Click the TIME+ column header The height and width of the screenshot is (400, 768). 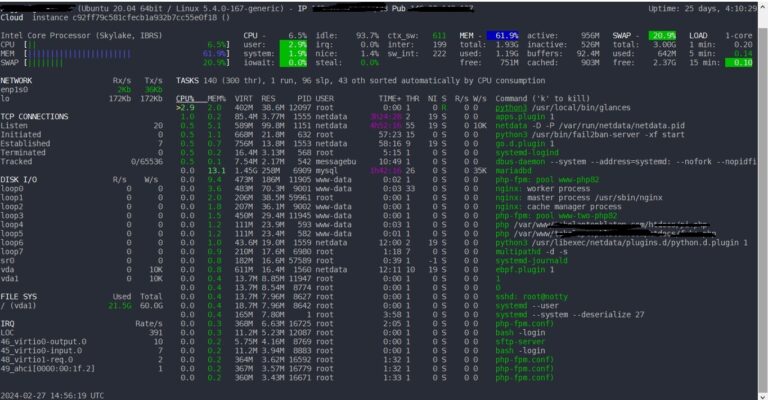click(x=390, y=98)
